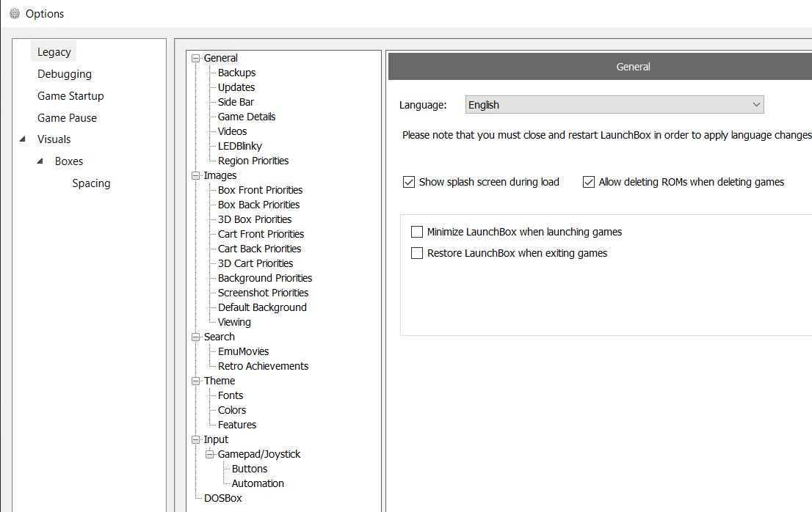This screenshot has width=812, height=512.
Task: Collapse the Images tree node
Action: pos(196,176)
